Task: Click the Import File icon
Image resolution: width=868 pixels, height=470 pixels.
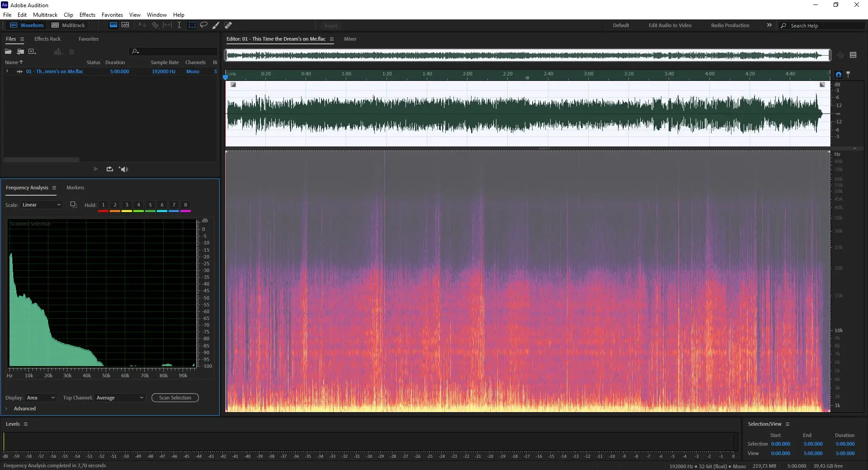Action: point(20,52)
